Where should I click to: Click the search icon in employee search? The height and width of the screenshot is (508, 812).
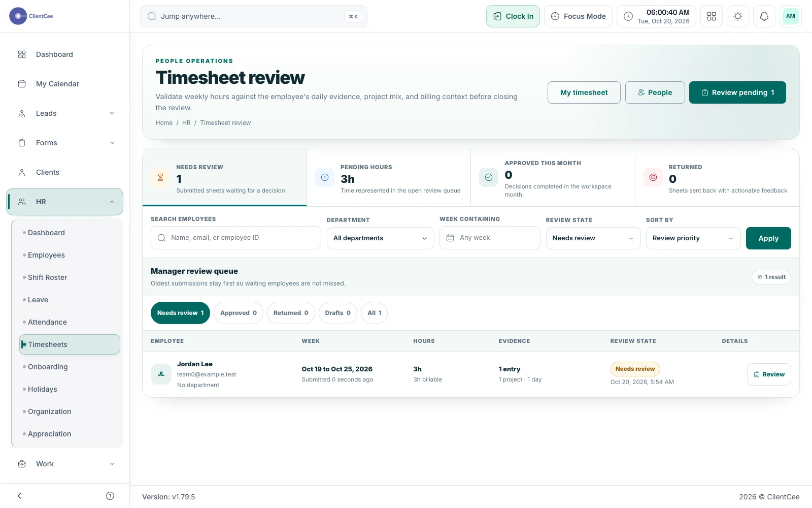[x=161, y=238]
